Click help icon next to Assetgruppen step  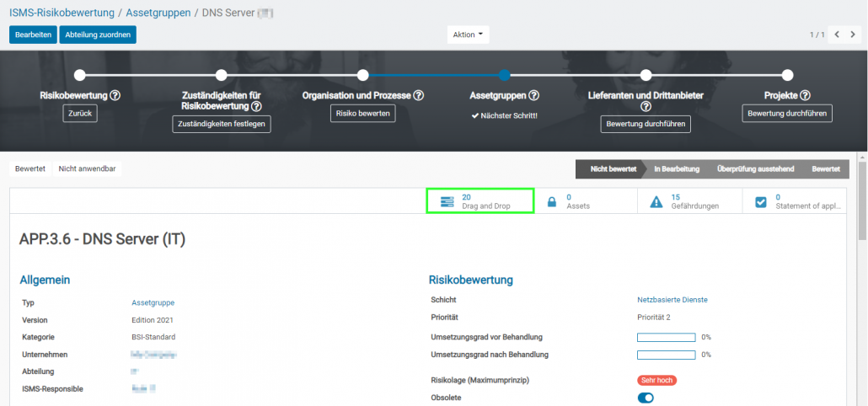(x=533, y=95)
